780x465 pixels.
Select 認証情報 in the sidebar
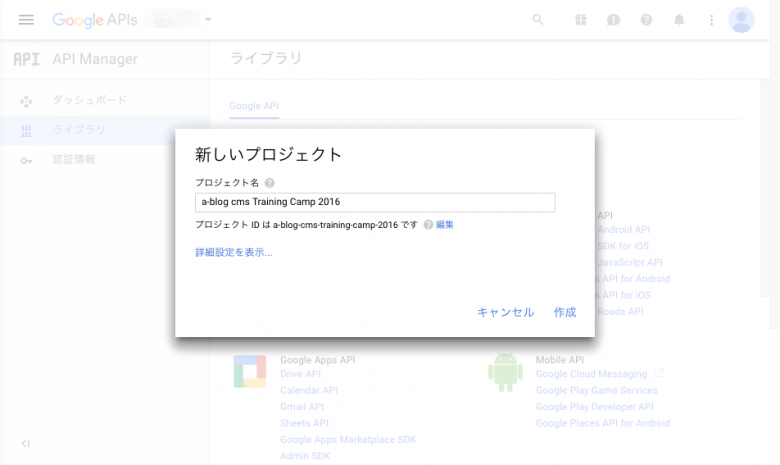73,160
